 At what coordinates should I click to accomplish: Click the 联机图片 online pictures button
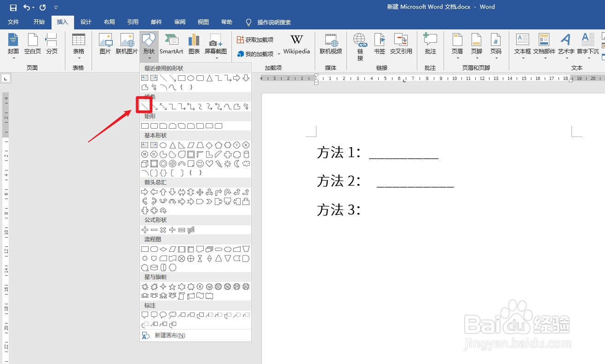(x=127, y=44)
